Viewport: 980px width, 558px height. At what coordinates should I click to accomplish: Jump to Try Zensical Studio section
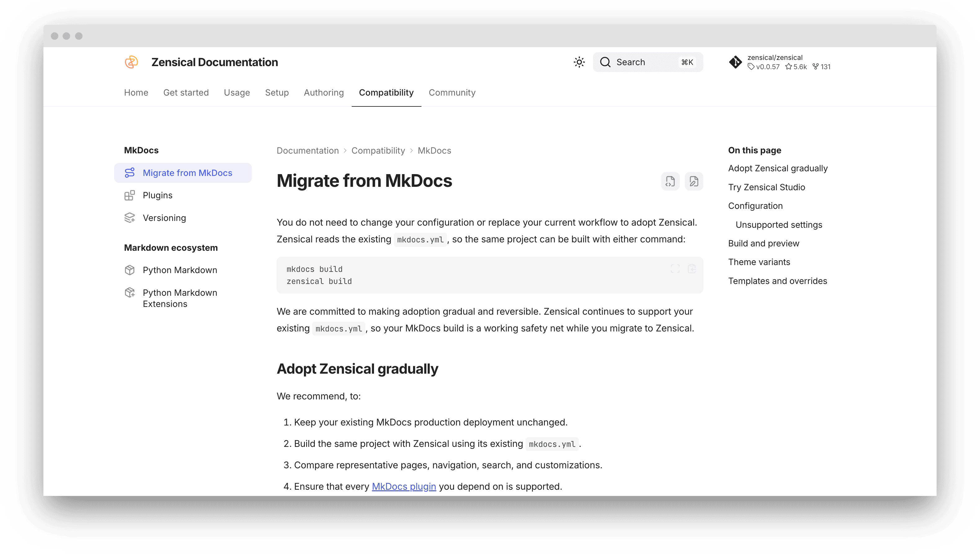point(766,187)
